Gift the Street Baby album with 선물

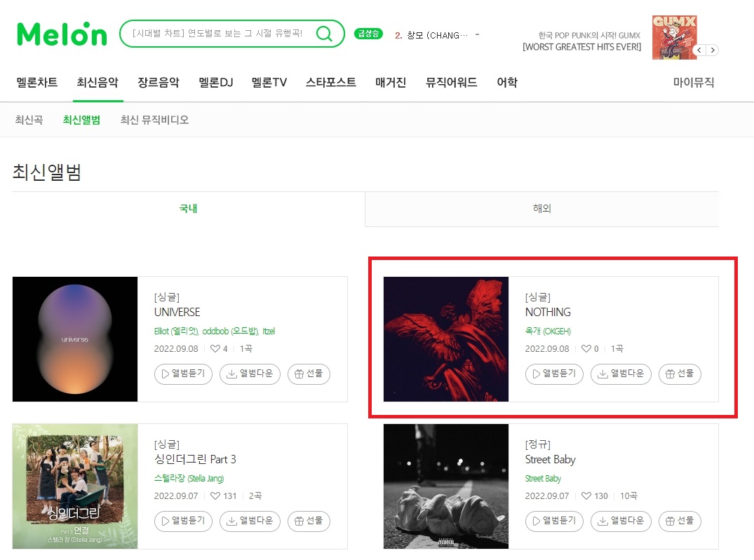point(680,521)
